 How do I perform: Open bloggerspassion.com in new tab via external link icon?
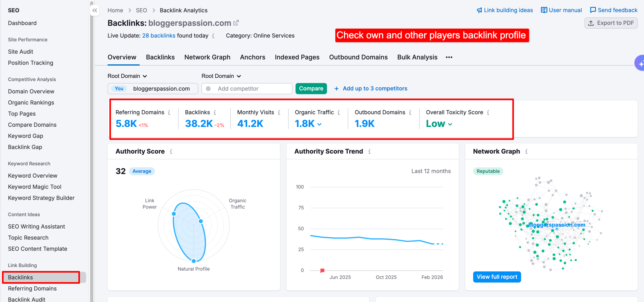coord(236,23)
